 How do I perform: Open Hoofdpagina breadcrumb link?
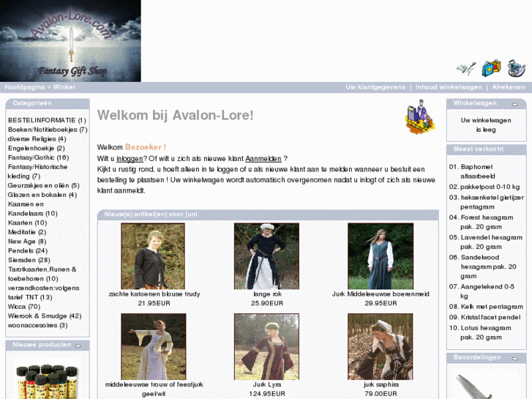click(x=25, y=87)
